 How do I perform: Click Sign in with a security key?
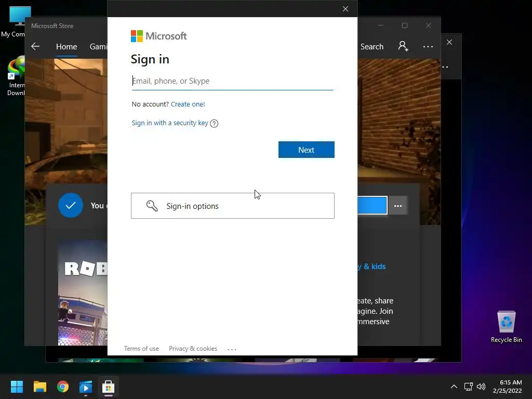[170, 123]
